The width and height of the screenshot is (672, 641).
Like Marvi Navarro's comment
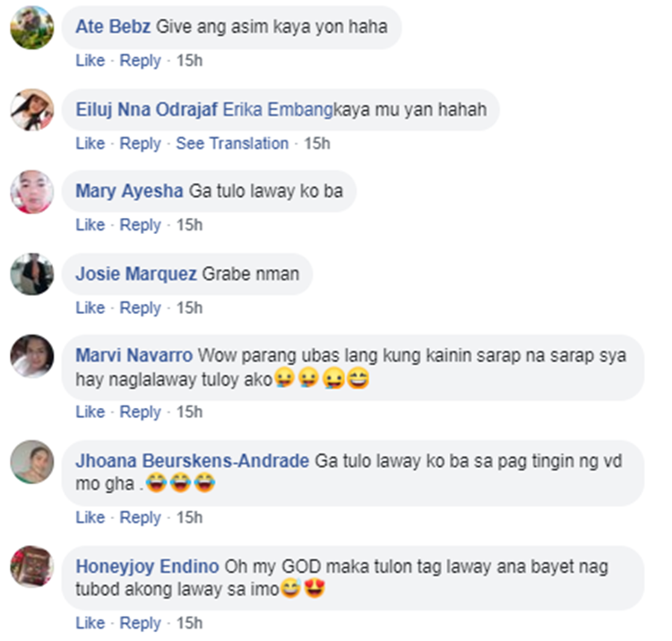90,412
